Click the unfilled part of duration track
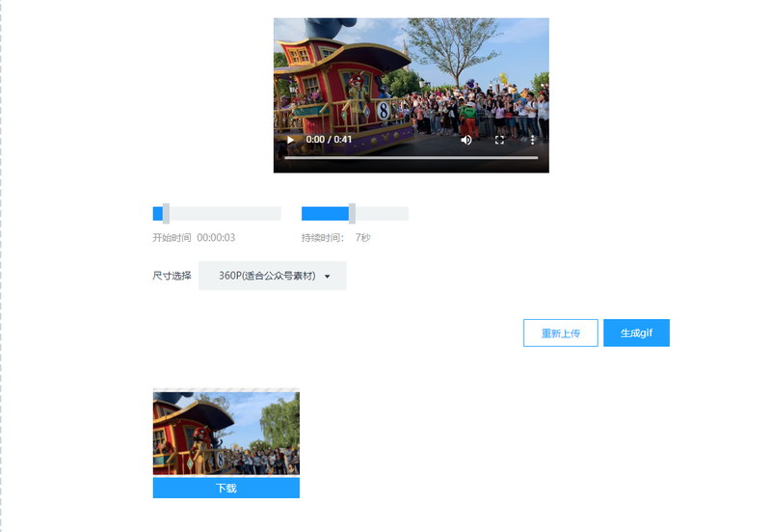Viewport: 771px width, 532px height. 382,213
